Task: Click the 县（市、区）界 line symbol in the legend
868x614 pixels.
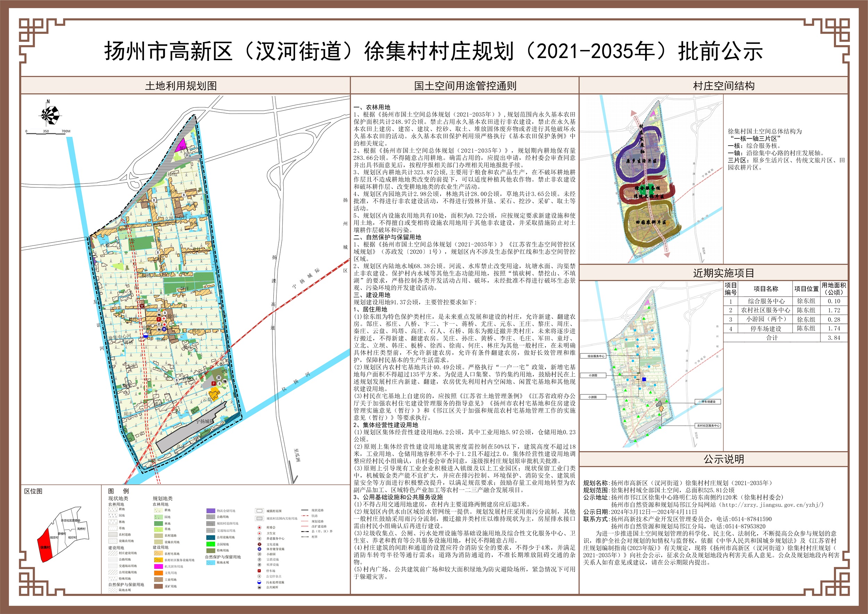Action: tap(305, 531)
